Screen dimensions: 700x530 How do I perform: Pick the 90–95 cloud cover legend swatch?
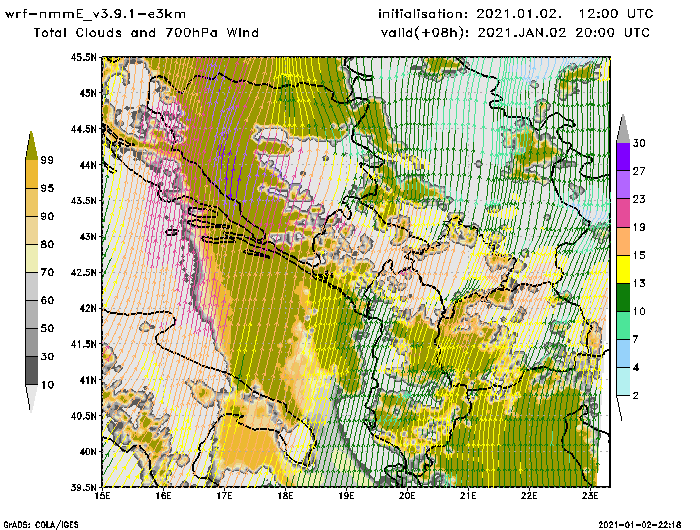click(x=31, y=202)
